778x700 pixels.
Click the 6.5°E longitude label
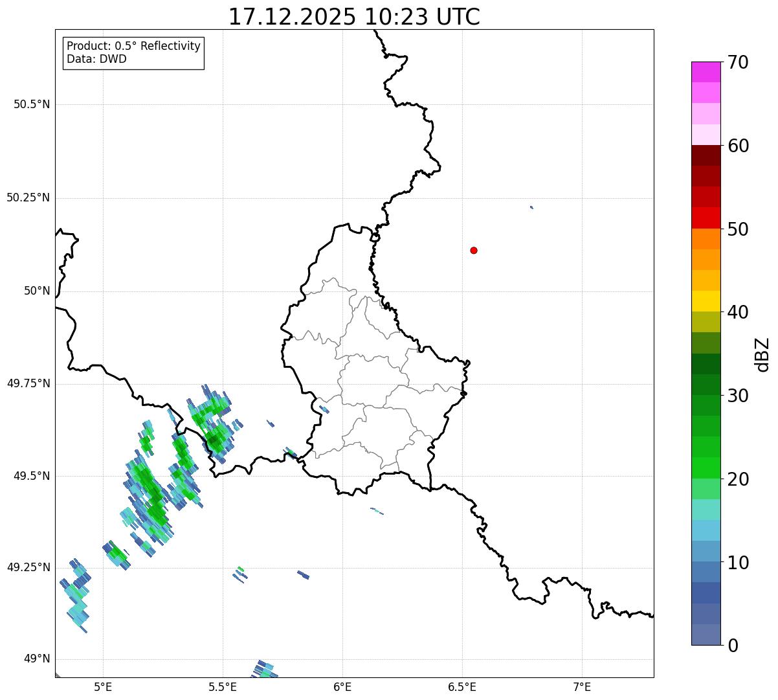[x=462, y=686]
